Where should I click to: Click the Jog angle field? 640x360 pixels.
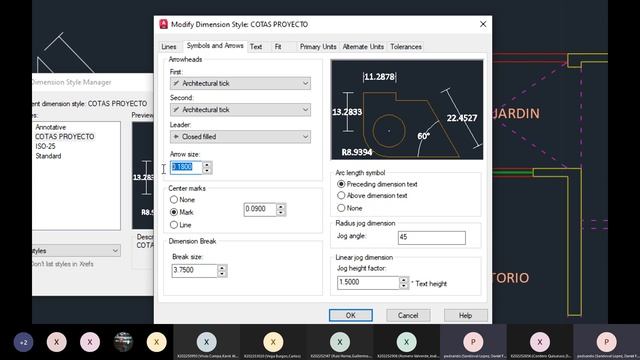point(431,238)
